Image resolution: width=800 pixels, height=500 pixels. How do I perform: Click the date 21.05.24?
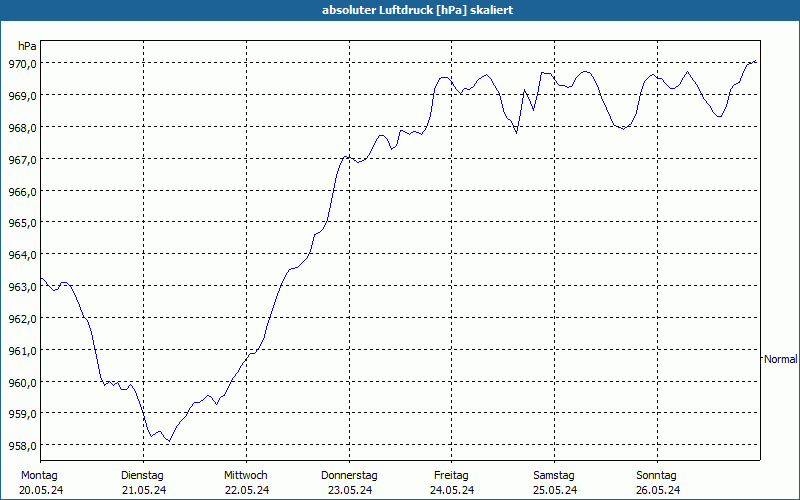(x=144, y=490)
